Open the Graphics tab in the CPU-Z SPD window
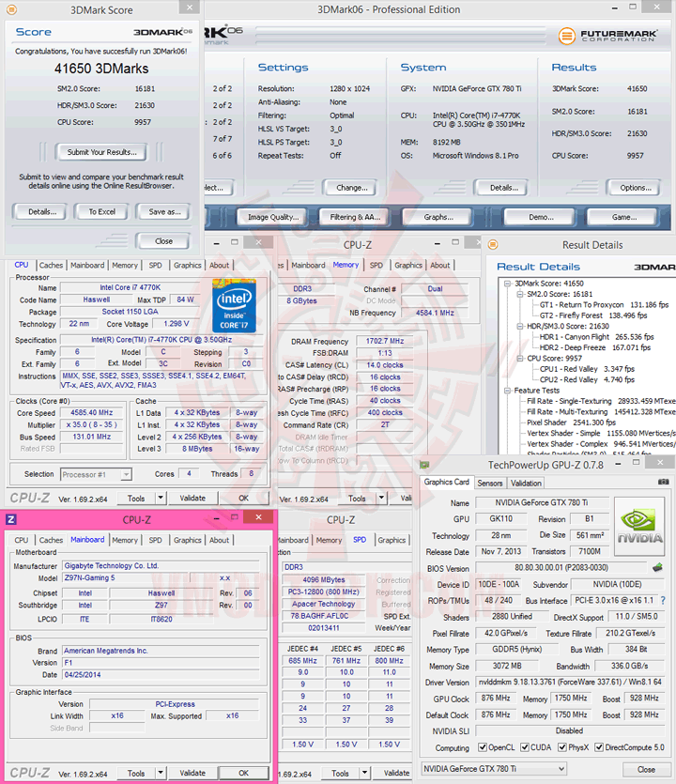 coord(392,540)
